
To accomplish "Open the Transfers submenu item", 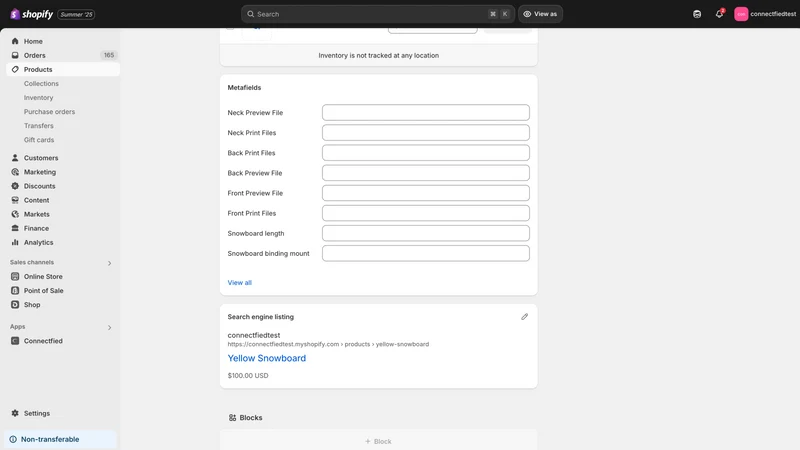I will coord(38,126).
